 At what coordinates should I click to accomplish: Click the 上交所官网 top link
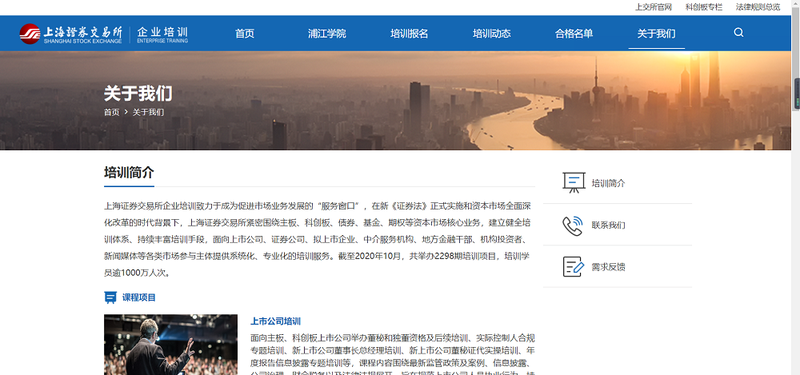coord(653,7)
